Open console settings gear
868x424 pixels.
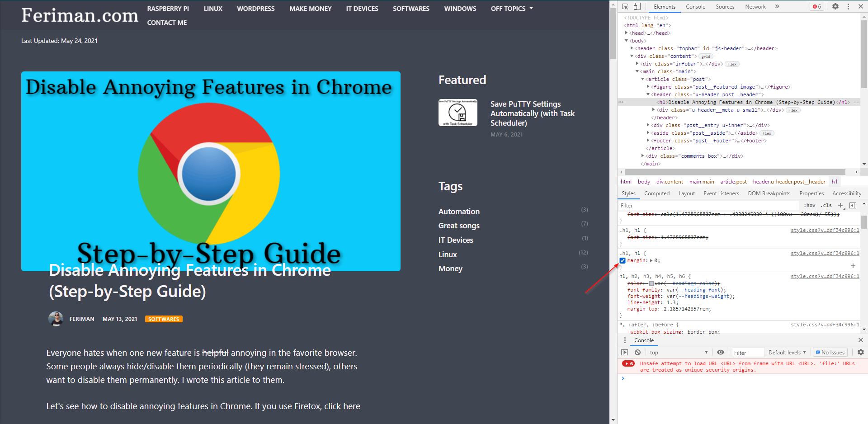[x=860, y=352]
